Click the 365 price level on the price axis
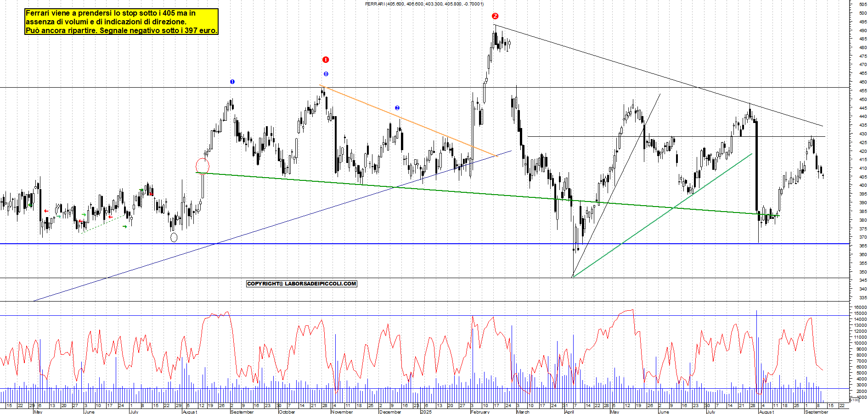 [x=862, y=246]
